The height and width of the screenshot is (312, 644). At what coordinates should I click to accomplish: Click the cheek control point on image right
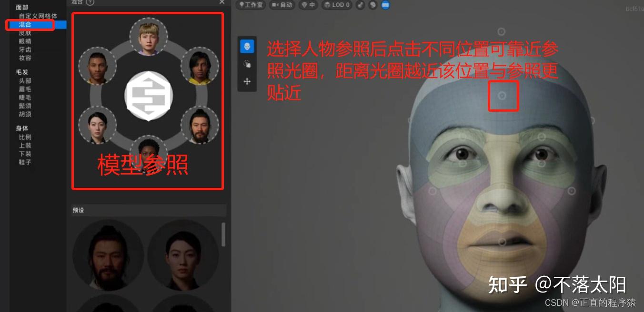572,191
